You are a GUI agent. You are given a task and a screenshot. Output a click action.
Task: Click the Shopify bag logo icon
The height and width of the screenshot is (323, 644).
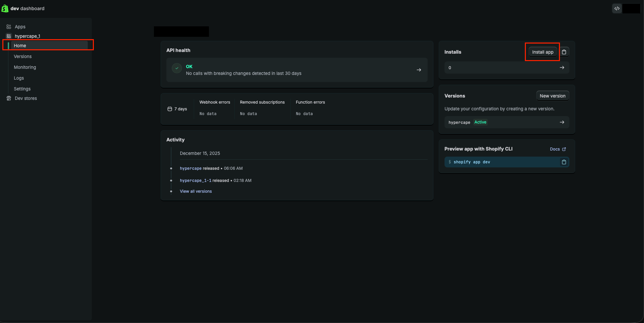(5, 8)
